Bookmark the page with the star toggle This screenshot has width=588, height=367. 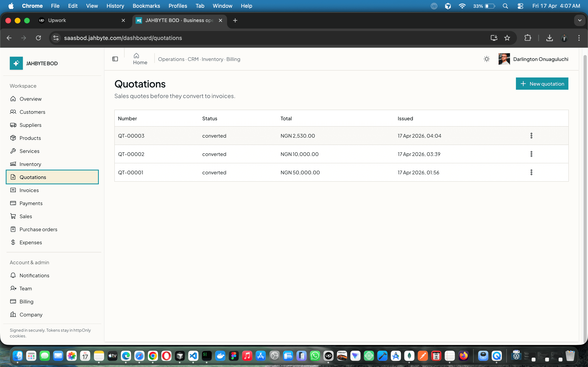(507, 38)
